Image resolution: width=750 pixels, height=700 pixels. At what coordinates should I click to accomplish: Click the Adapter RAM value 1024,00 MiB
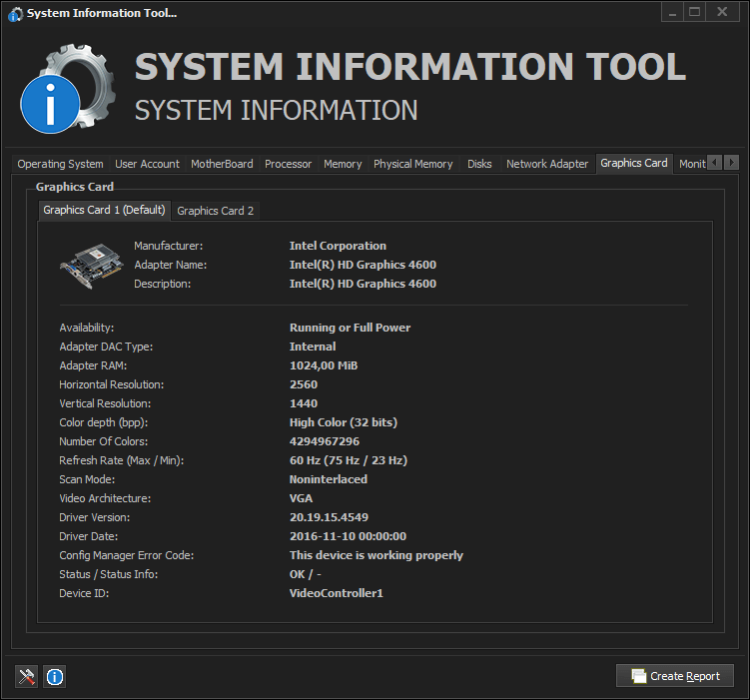(324, 365)
